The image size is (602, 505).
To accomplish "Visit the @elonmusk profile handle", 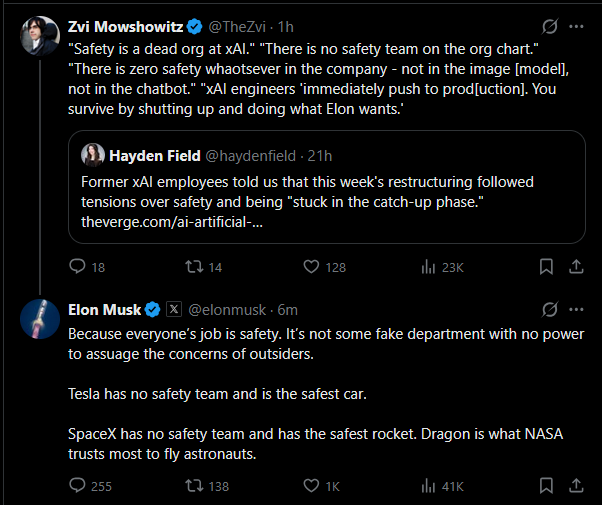I will pyautogui.click(x=230, y=309).
